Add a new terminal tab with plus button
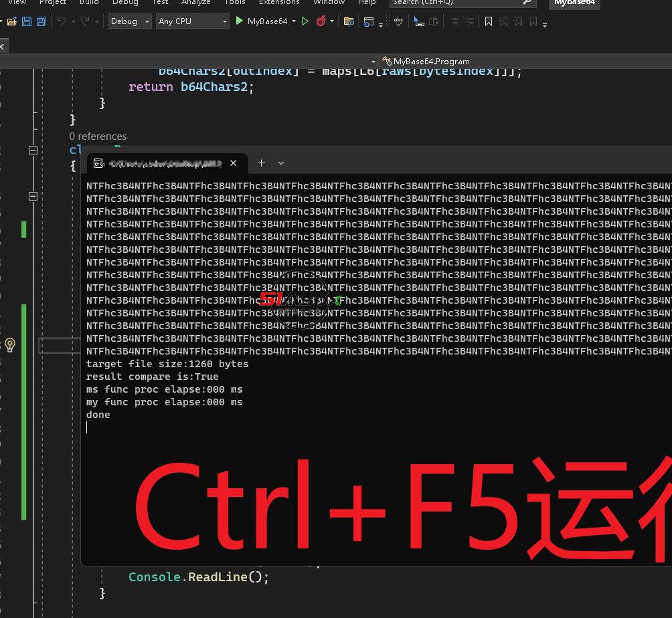Screen dimensions: 672x618 pyautogui.click(x=261, y=163)
